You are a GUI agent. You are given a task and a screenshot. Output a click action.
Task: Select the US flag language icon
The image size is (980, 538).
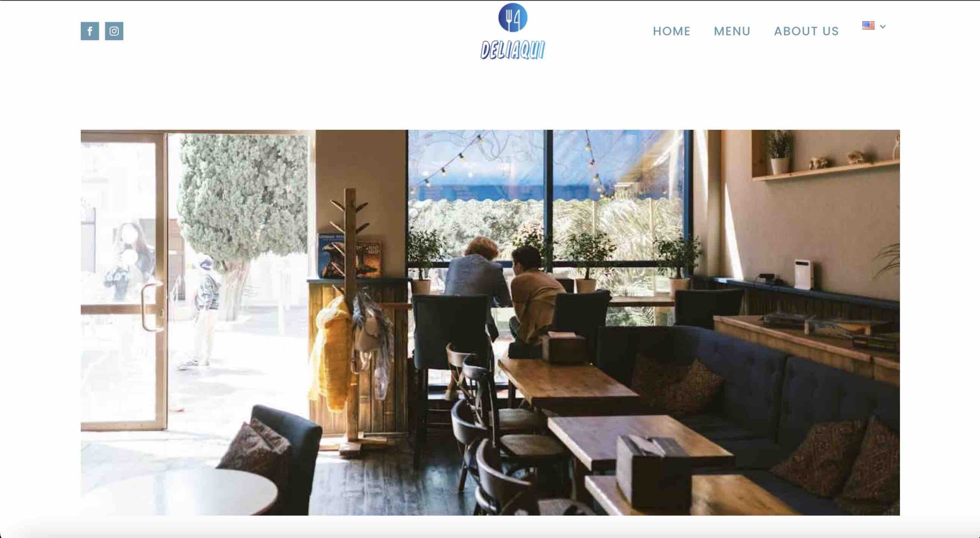pyautogui.click(x=868, y=26)
